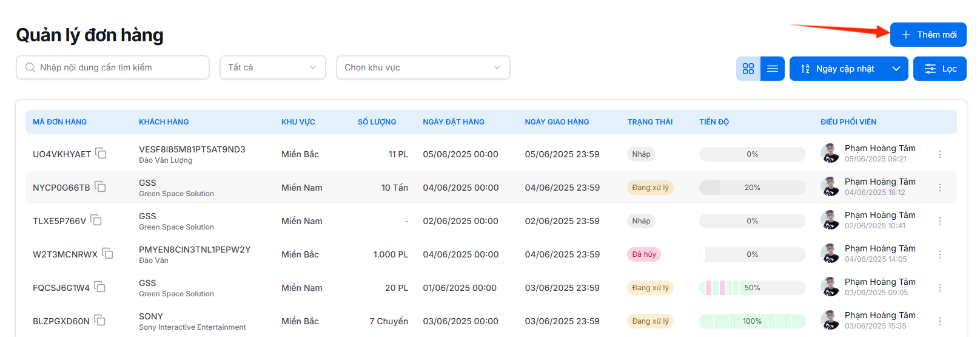
Task: Expand Ngày cập nhật sort options arrow
Action: (896, 69)
